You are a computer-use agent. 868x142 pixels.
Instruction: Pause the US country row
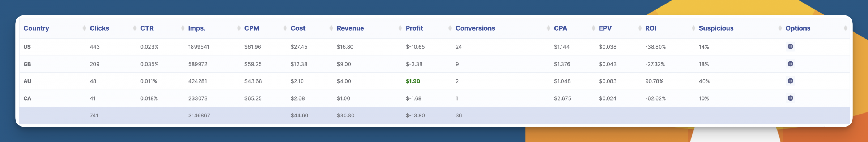[x=790, y=46]
